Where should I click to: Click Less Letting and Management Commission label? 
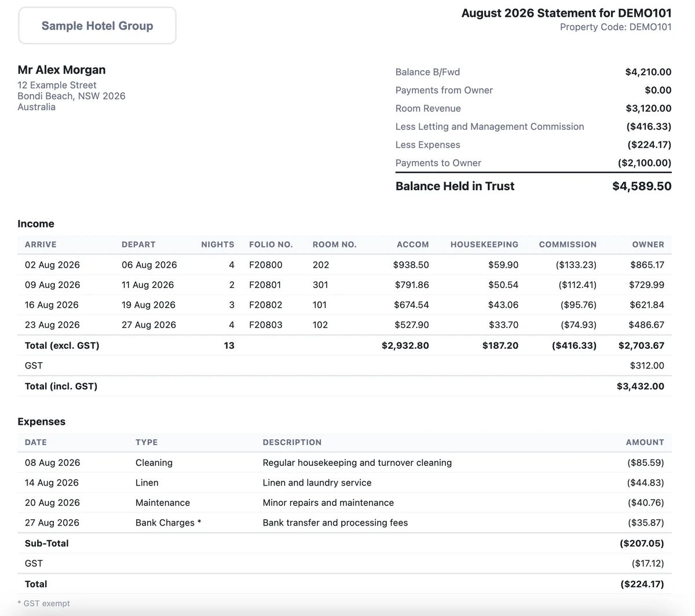coord(489,126)
